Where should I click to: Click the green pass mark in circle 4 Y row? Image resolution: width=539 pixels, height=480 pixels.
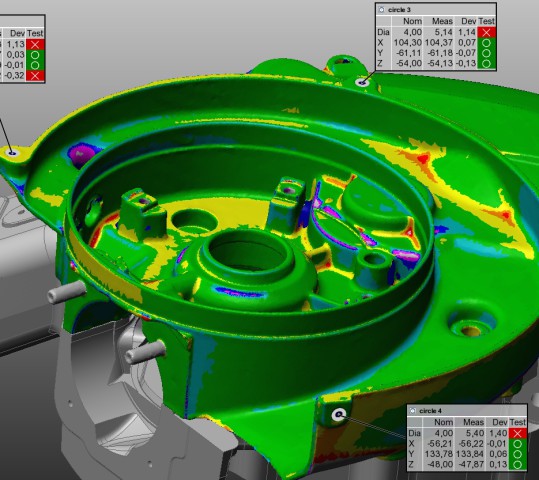click(x=517, y=454)
